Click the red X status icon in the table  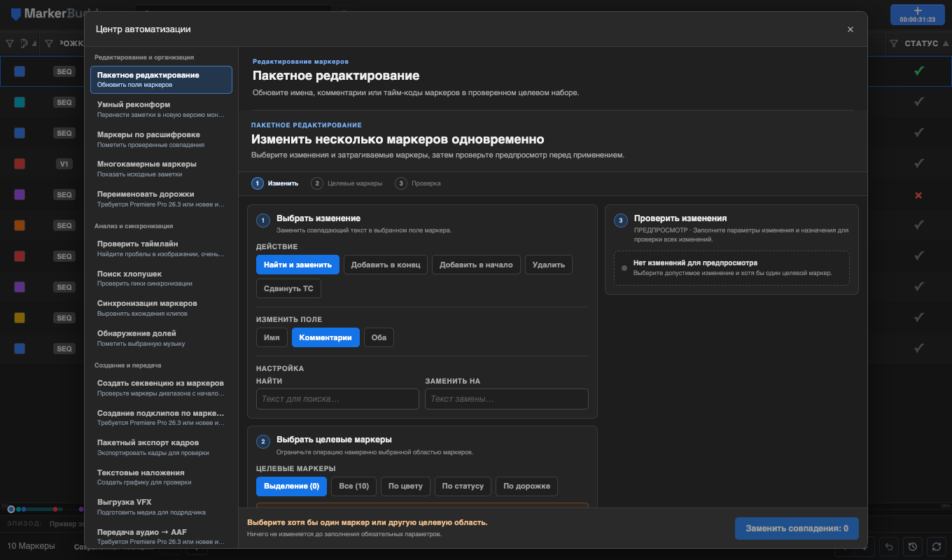pos(919,195)
